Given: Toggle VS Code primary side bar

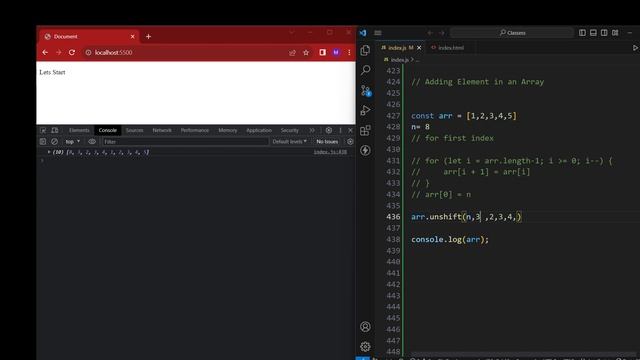Looking at the screenshot, I should coord(582,33).
